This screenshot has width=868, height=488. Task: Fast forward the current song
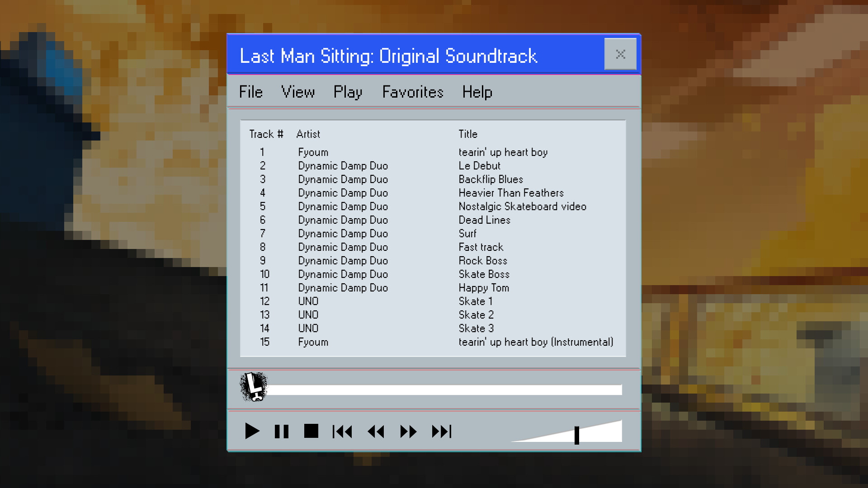[407, 432]
